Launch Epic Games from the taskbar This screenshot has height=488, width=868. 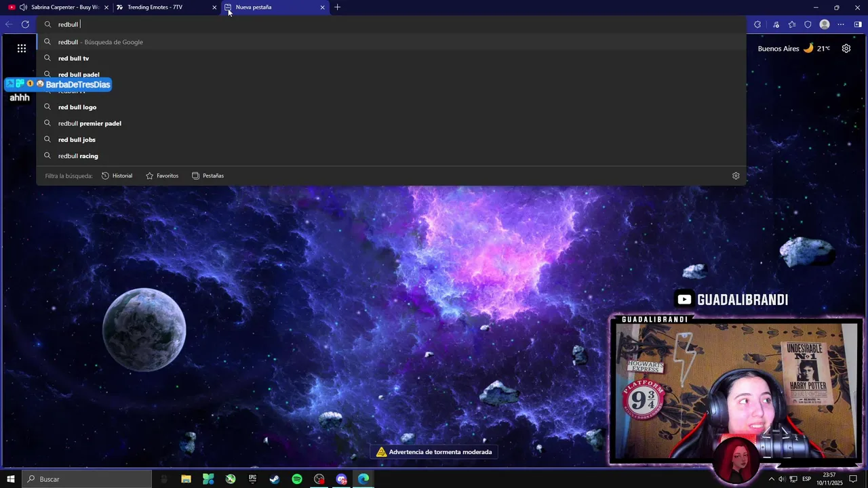[253, 479]
